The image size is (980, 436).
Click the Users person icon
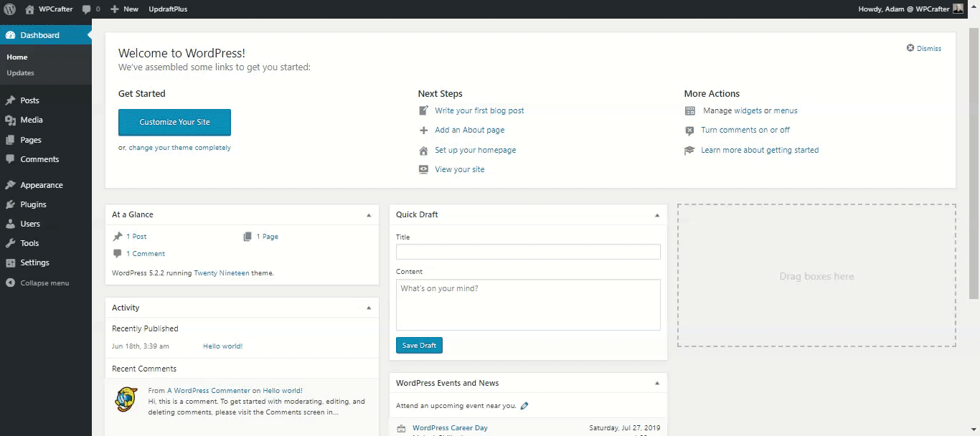tap(10, 224)
